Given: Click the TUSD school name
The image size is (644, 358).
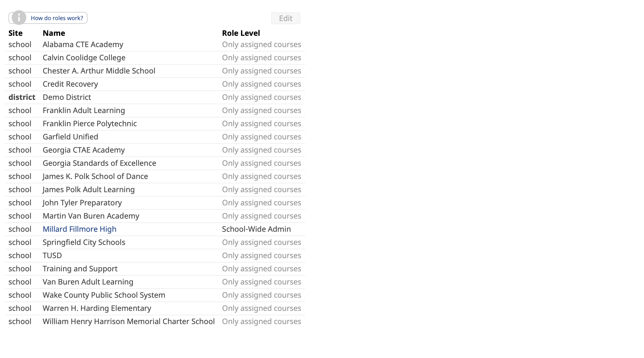Looking at the screenshot, I should tap(52, 256).
